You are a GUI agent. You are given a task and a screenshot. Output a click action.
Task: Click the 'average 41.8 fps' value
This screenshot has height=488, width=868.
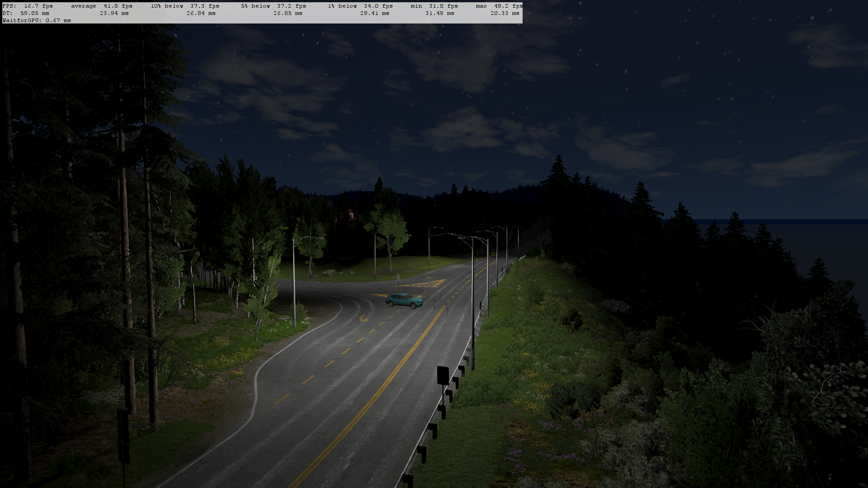pos(102,6)
